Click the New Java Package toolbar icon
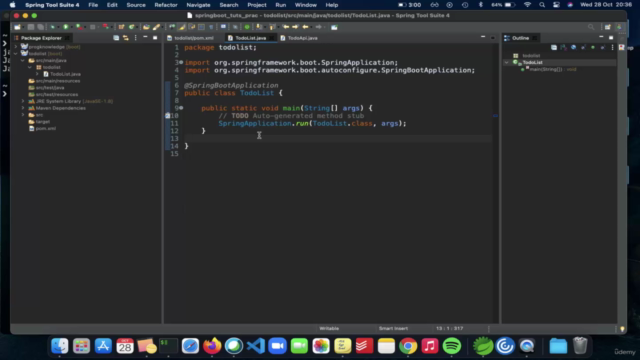This screenshot has width=640, height=360. pos(122,27)
